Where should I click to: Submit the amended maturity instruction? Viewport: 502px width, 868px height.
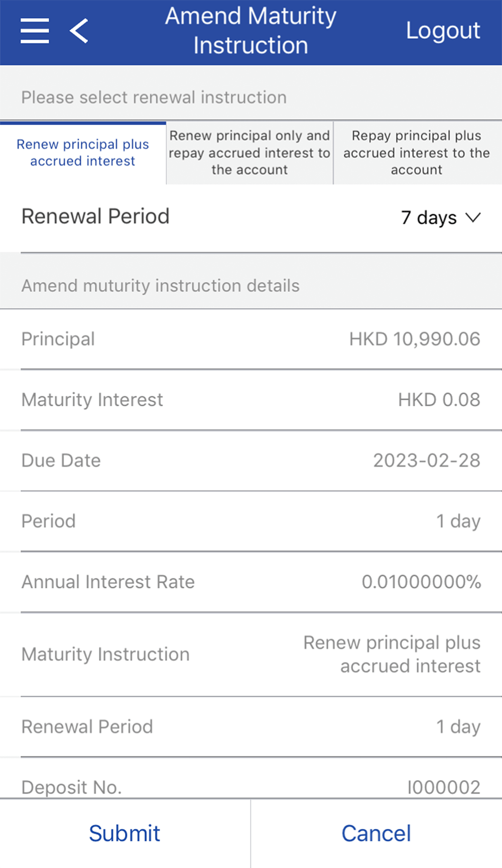124,833
